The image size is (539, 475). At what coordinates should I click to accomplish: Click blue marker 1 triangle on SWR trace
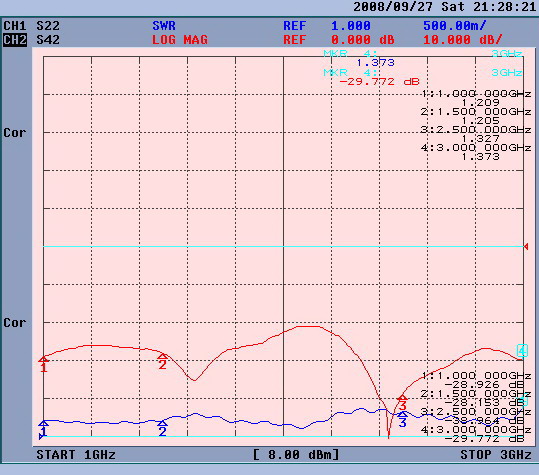(43, 423)
